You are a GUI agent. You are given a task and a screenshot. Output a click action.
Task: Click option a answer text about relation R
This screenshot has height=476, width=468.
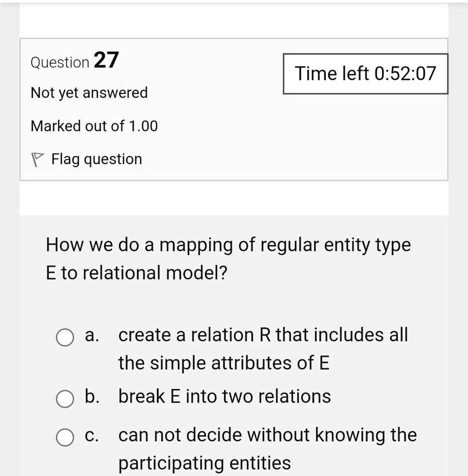point(263,334)
